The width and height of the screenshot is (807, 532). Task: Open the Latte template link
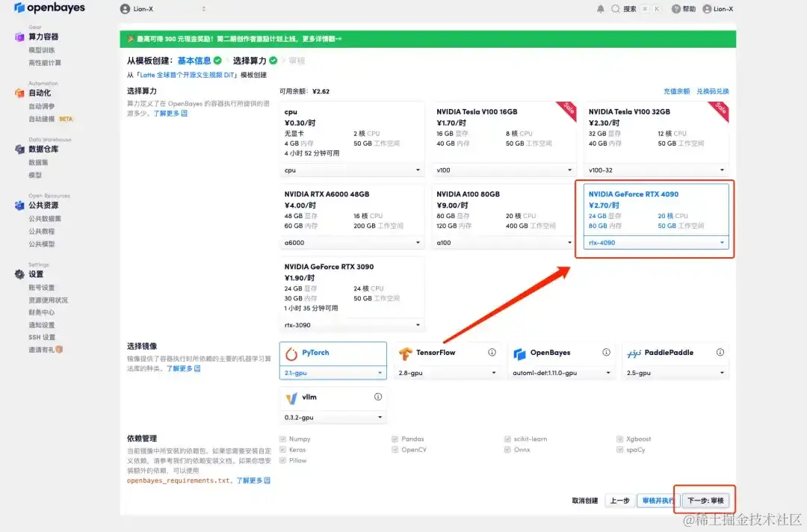click(x=187, y=75)
